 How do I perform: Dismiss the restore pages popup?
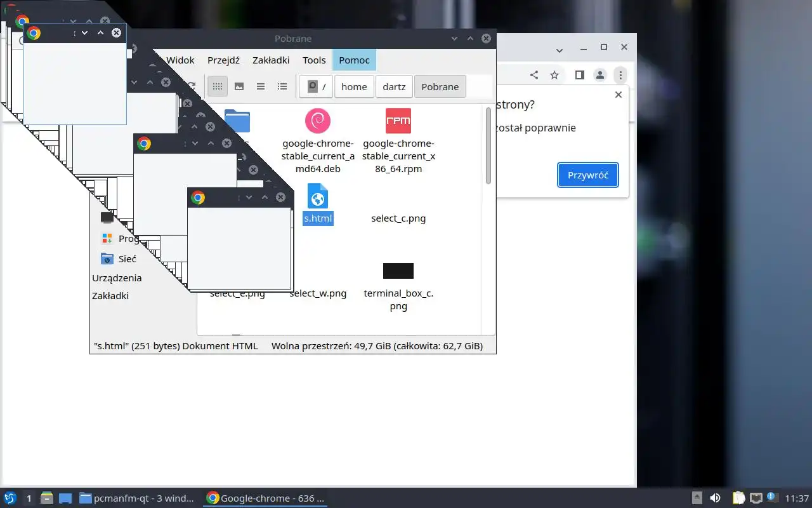pos(619,95)
